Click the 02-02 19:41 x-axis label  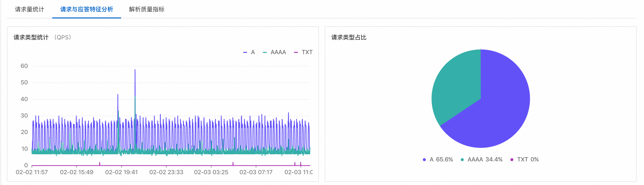pos(121,172)
